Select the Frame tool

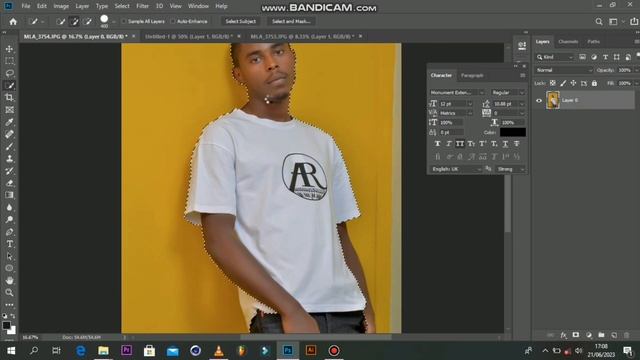tap(9, 110)
